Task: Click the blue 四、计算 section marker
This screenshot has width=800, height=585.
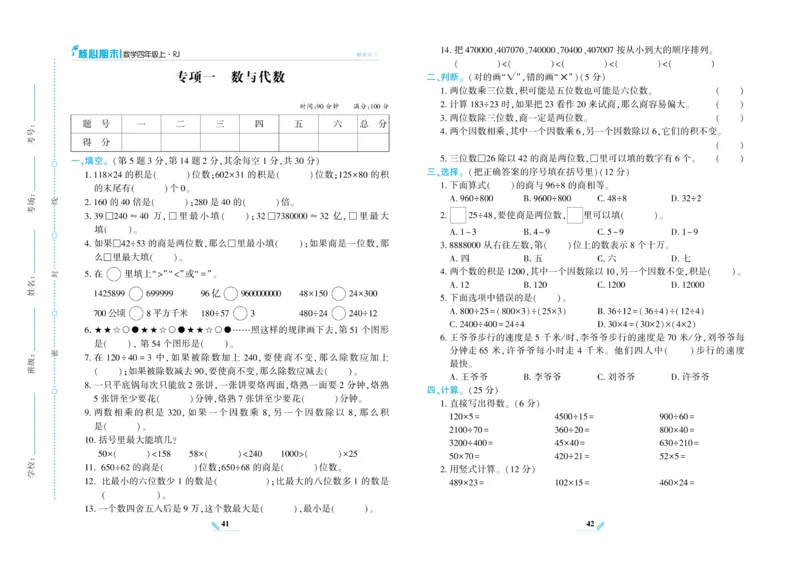Action: pos(444,390)
